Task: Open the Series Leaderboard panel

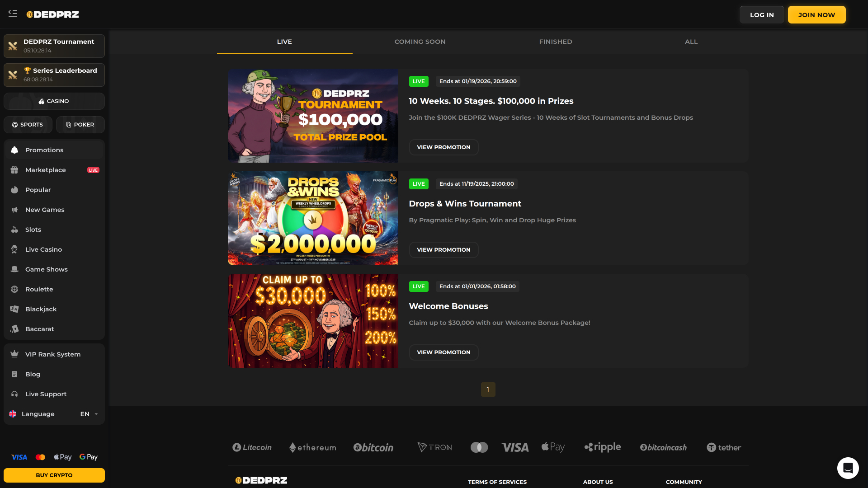Action: point(54,75)
